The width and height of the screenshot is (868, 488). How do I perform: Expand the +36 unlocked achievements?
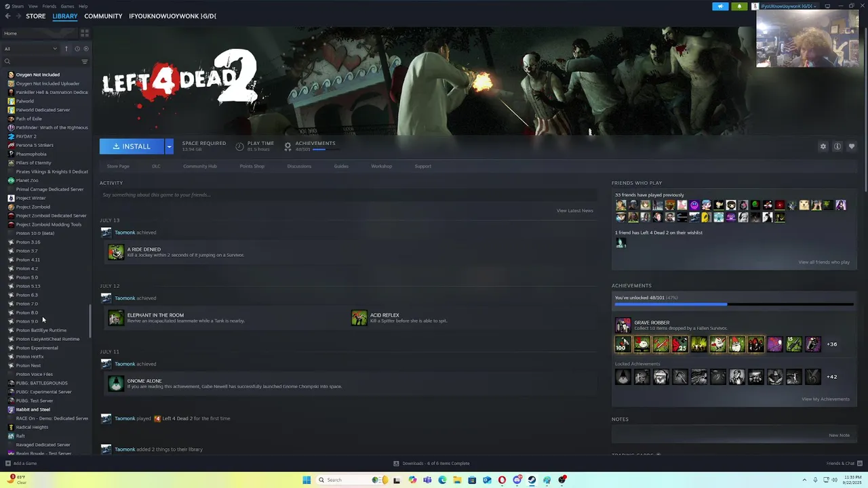(831, 344)
